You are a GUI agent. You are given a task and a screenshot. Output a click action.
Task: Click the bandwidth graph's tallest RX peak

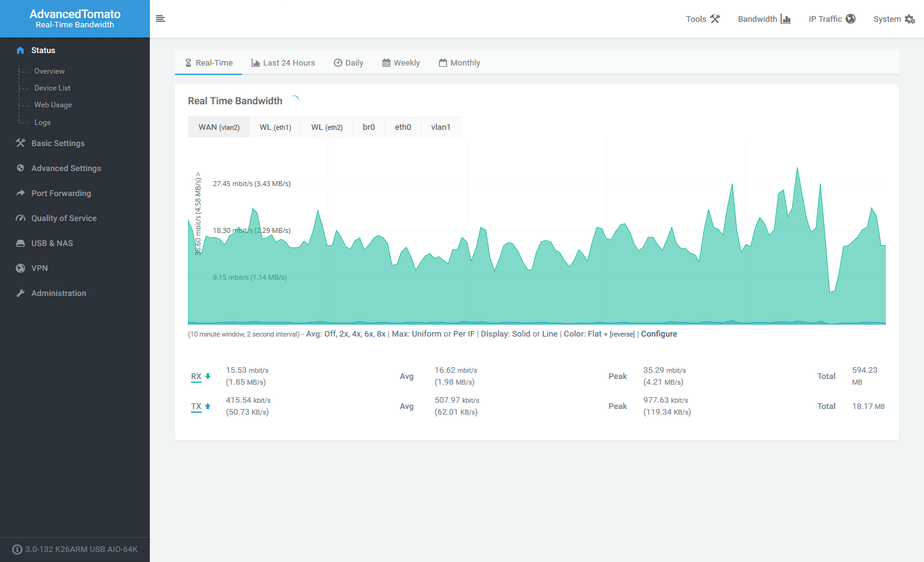point(797,169)
